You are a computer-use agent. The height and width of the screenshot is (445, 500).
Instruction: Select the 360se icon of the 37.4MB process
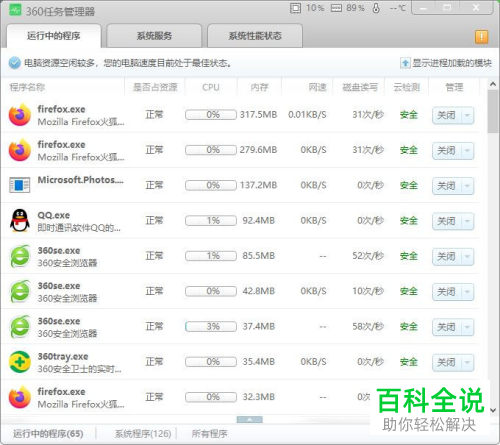click(x=20, y=327)
